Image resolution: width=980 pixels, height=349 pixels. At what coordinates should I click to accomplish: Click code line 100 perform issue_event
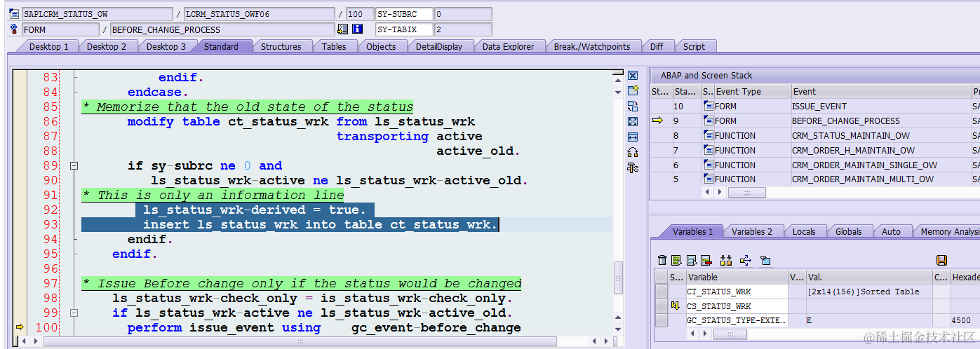[323, 328]
